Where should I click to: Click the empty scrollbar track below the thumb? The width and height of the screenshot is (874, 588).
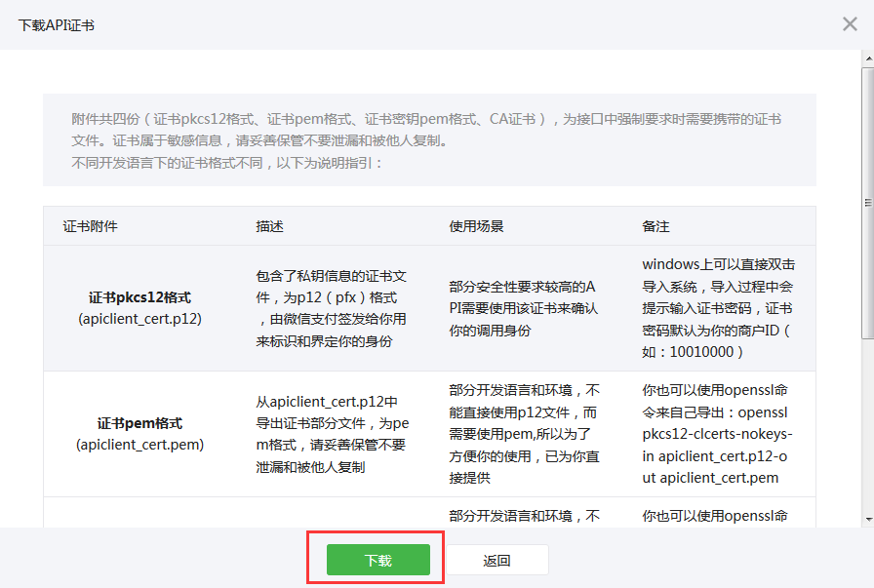[x=867, y=429]
